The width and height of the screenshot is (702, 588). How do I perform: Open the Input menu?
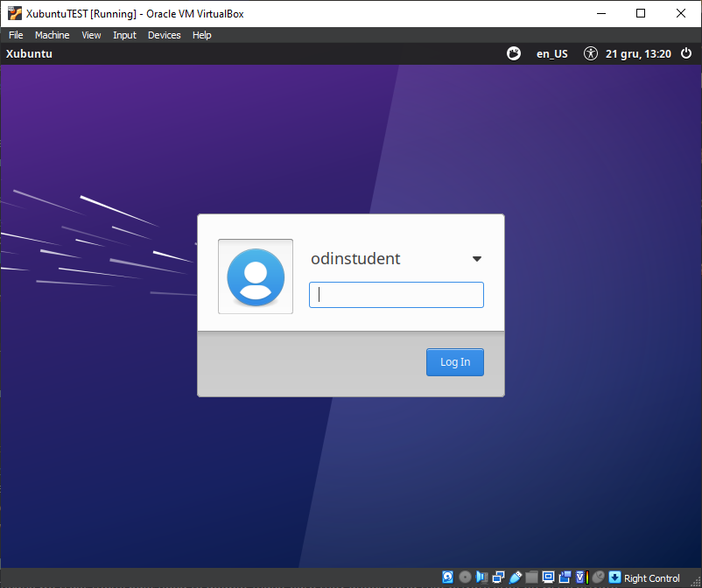124,35
